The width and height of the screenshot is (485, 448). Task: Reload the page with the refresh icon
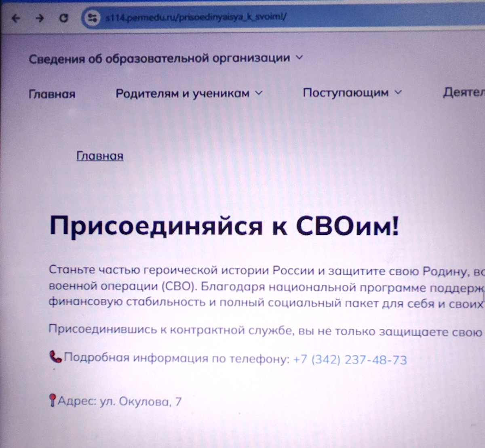63,18
